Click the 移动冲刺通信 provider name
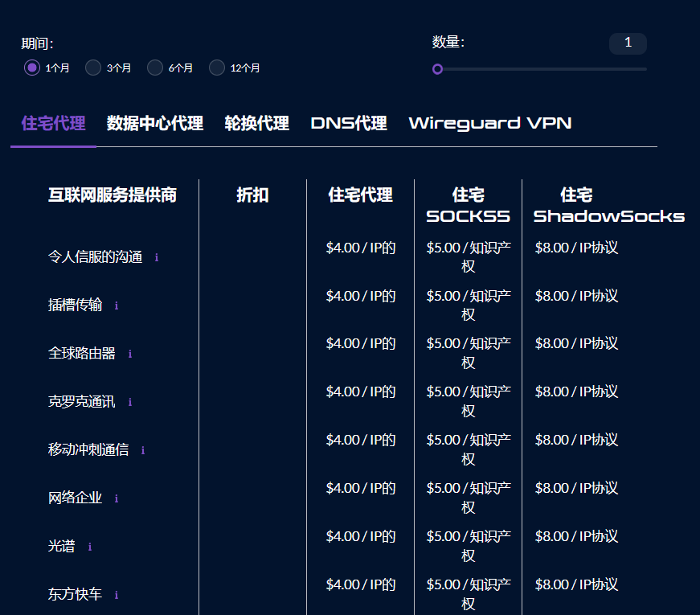 88,449
